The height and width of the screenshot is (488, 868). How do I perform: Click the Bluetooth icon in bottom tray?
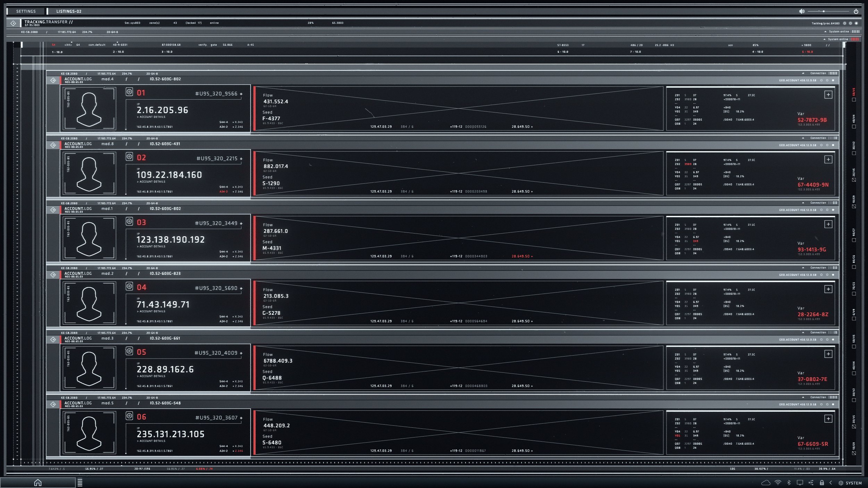[789, 483]
